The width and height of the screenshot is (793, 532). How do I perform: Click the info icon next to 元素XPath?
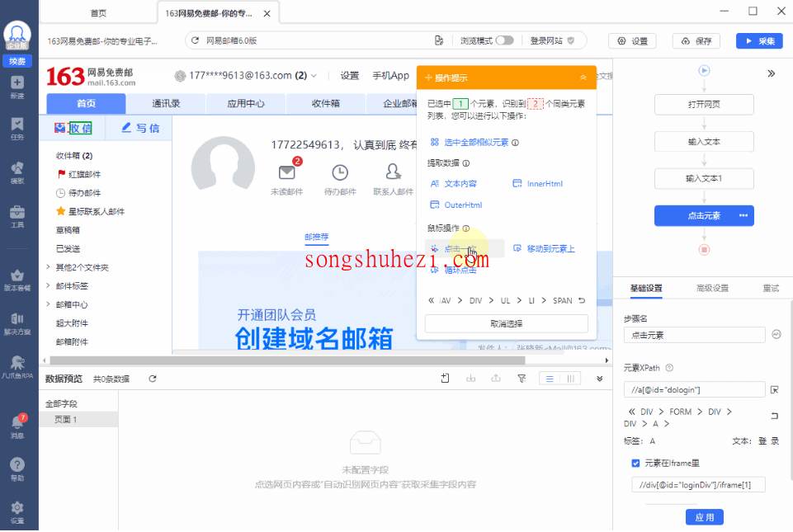click(669, 368)
